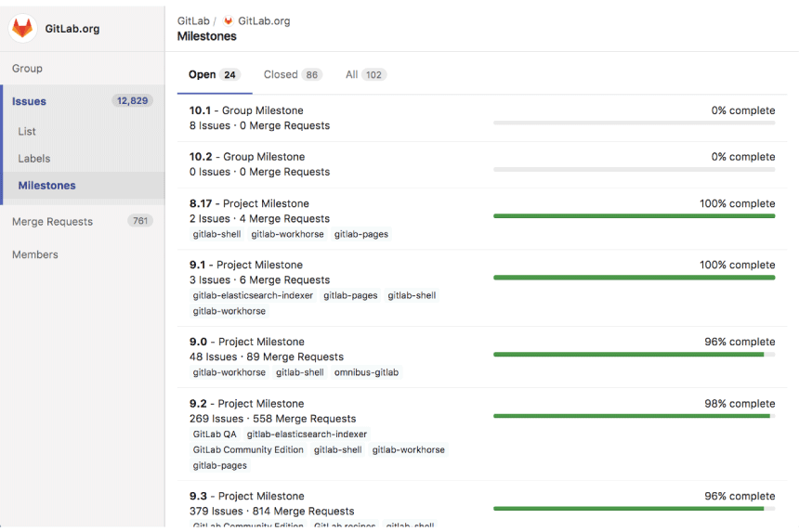Open milestone 10.2 Group Milestone

pyautogui.click(x=247, y=157)
